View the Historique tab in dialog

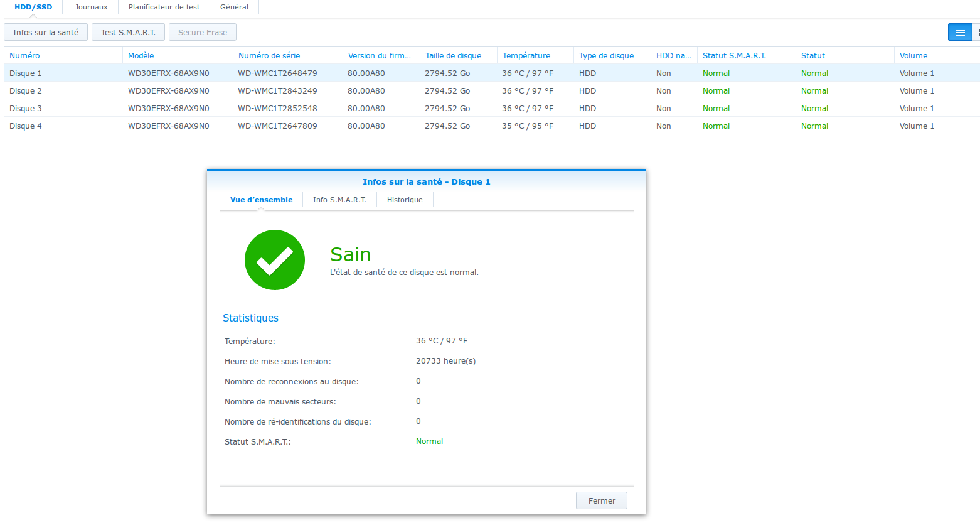point(405,200)
